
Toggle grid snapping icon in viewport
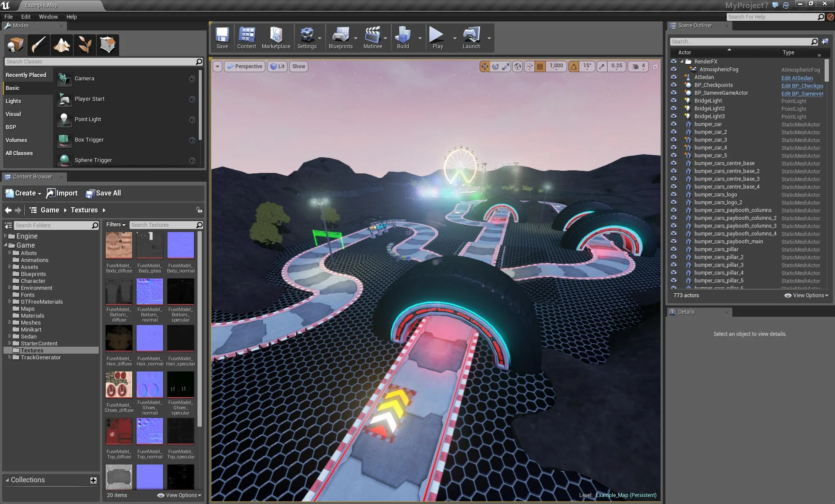[x=540, y=66]
